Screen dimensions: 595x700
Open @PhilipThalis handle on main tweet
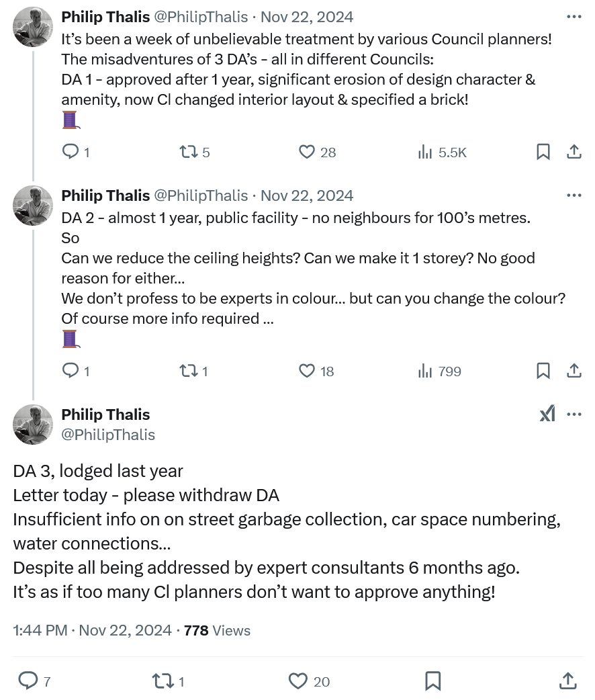click(x=108, y=435)
